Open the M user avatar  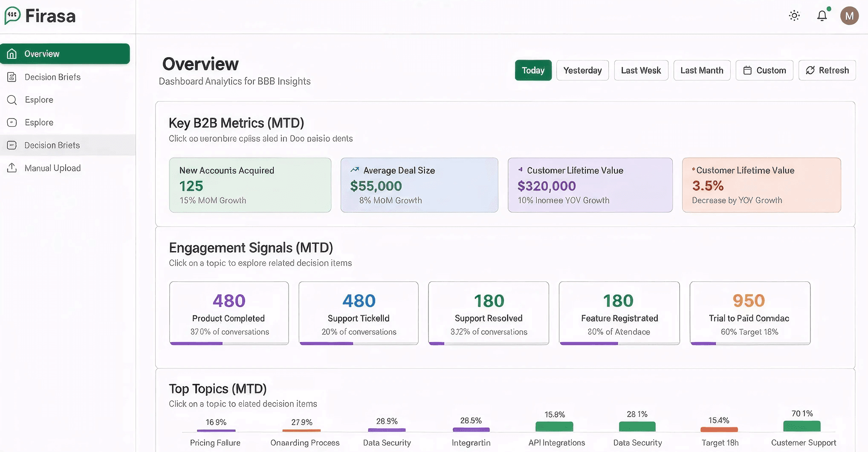click(849, 16)
